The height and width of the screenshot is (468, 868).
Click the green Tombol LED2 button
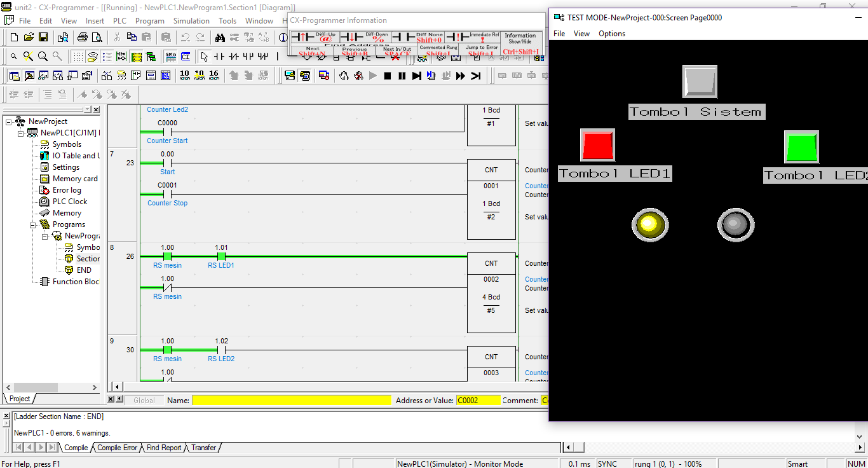(801, 147)
